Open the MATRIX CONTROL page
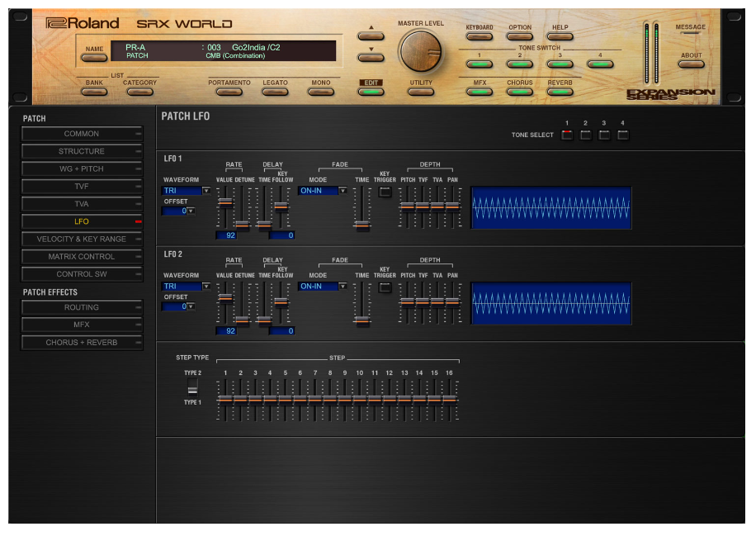This screenshot has width=756, height=536. (x=82, y=257)
